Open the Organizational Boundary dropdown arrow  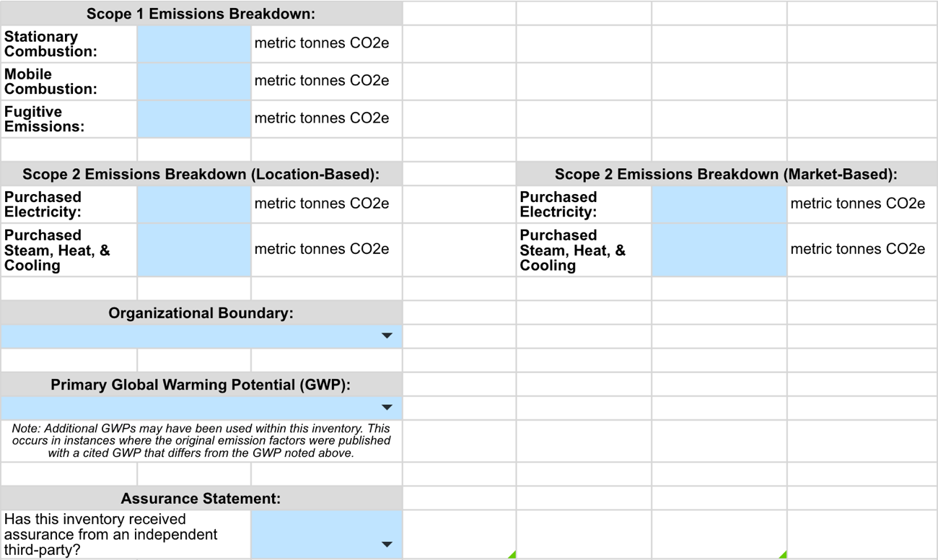387,336
